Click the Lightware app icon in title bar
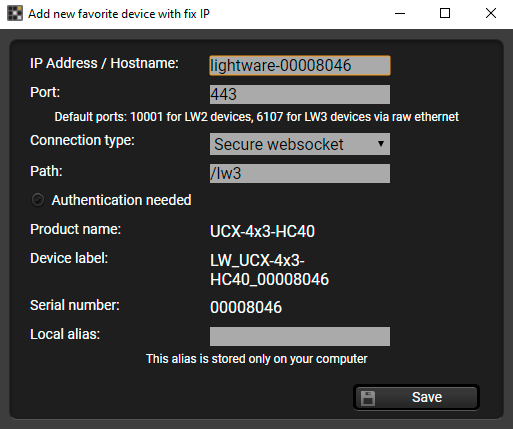Image resolution: width=513 pixels, height=430 pixels. click(15, 13)
